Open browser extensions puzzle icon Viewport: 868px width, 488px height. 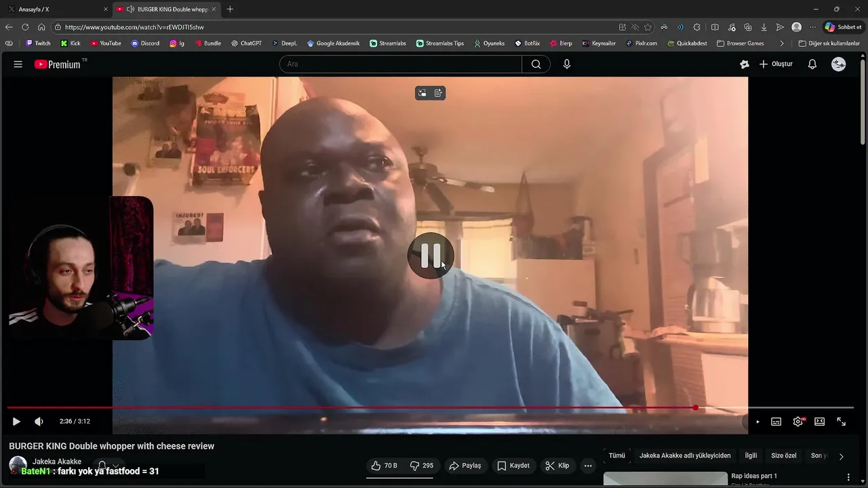click(696, 27)
